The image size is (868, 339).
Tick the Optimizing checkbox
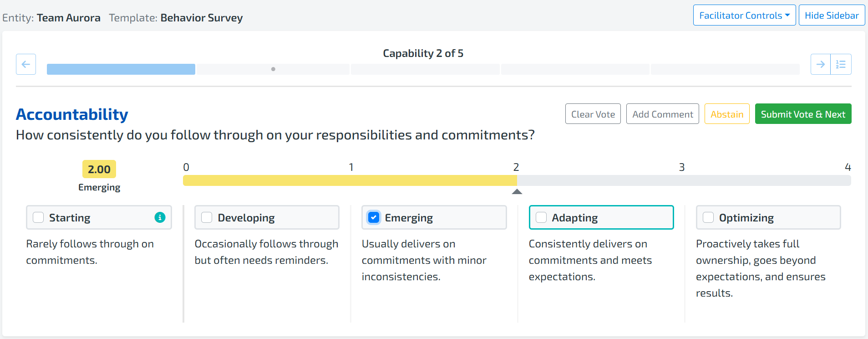coord(708,217)
